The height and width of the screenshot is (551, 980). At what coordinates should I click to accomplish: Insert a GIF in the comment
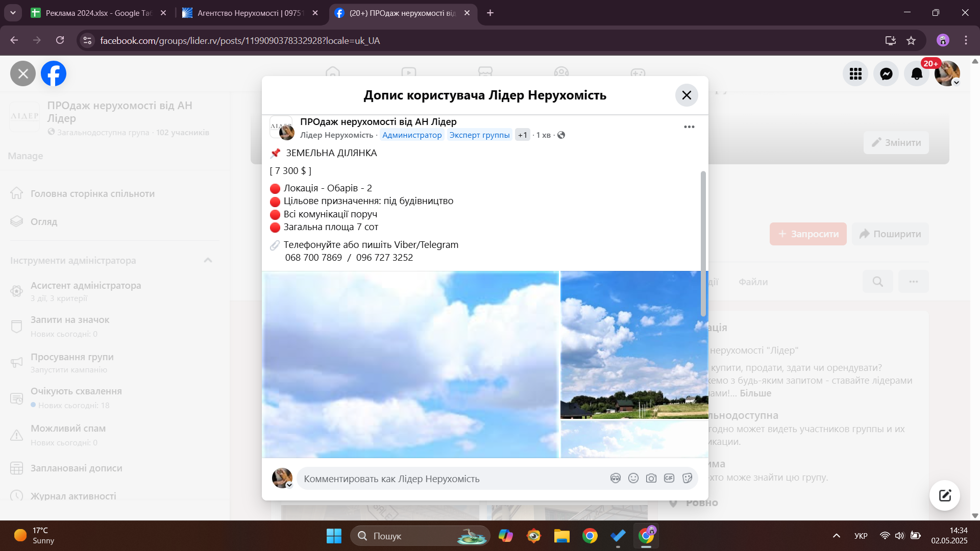click(669, 478)
